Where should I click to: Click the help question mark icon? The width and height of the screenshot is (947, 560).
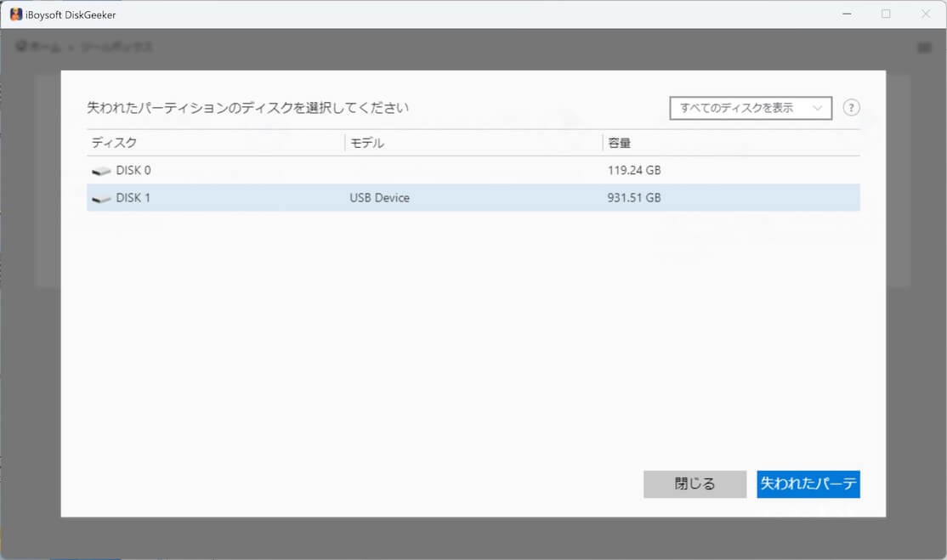click(851, 108)
